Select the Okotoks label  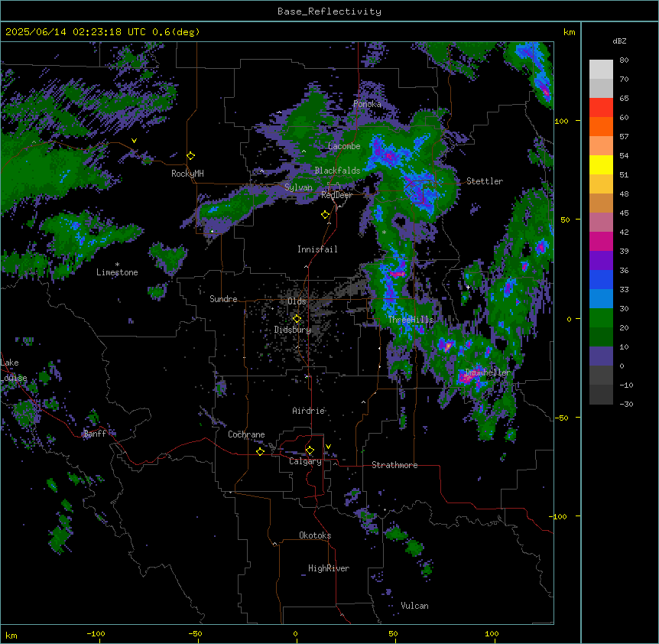click(315, 535)
